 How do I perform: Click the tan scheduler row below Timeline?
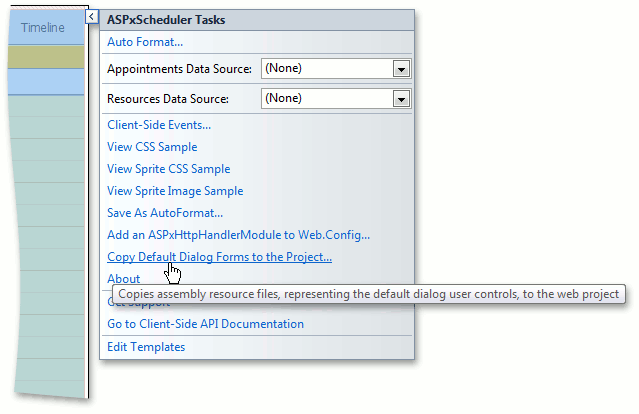coord(42,57)
